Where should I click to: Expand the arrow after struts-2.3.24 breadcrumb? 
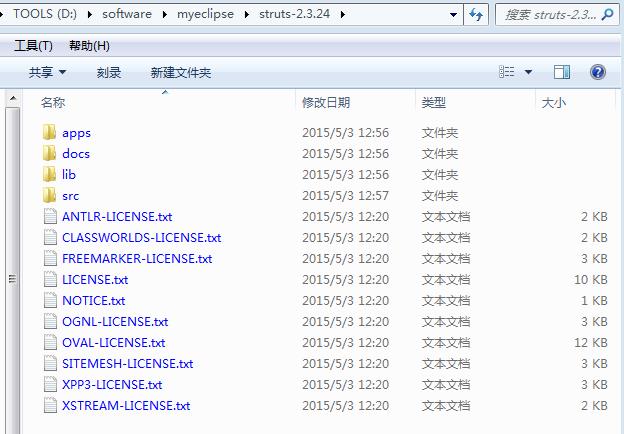pyautogui.click(x=343, y=15)
